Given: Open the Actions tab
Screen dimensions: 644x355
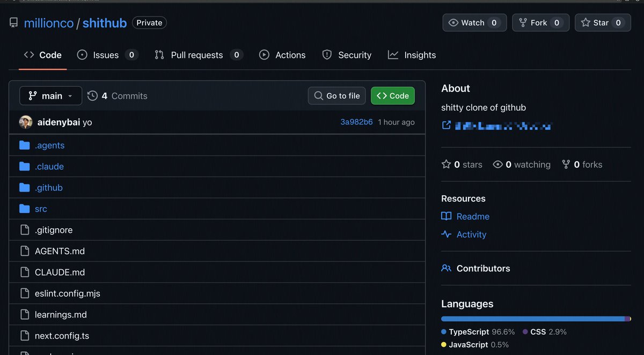Looking at the screenshot, I should (x=282, y=55).
